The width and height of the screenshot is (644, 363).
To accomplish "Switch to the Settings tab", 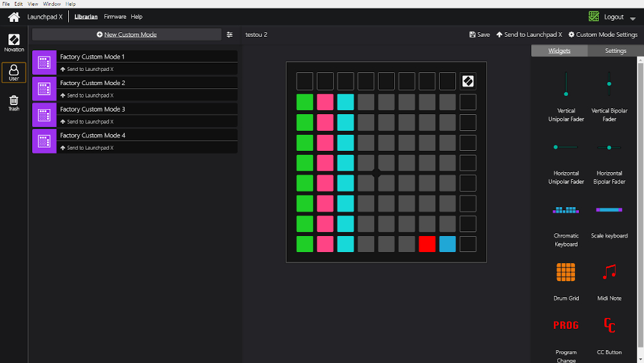I will coord(615,50).
